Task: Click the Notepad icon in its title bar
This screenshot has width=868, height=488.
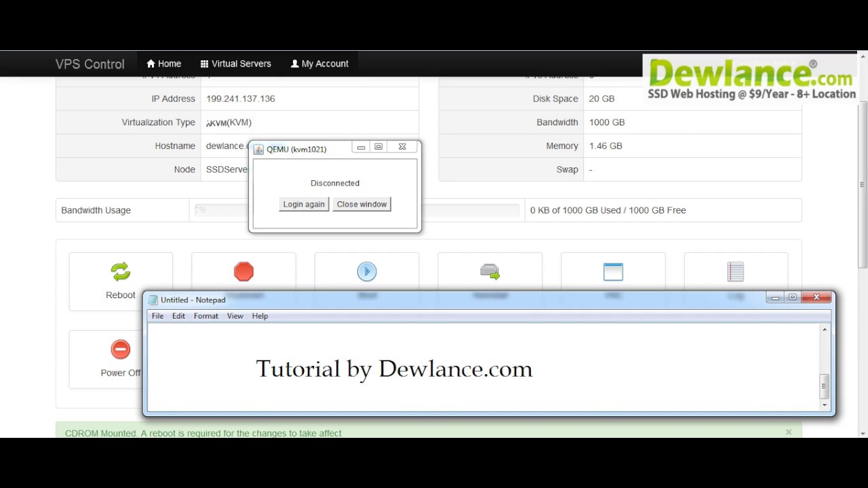Action: point(153,300)
